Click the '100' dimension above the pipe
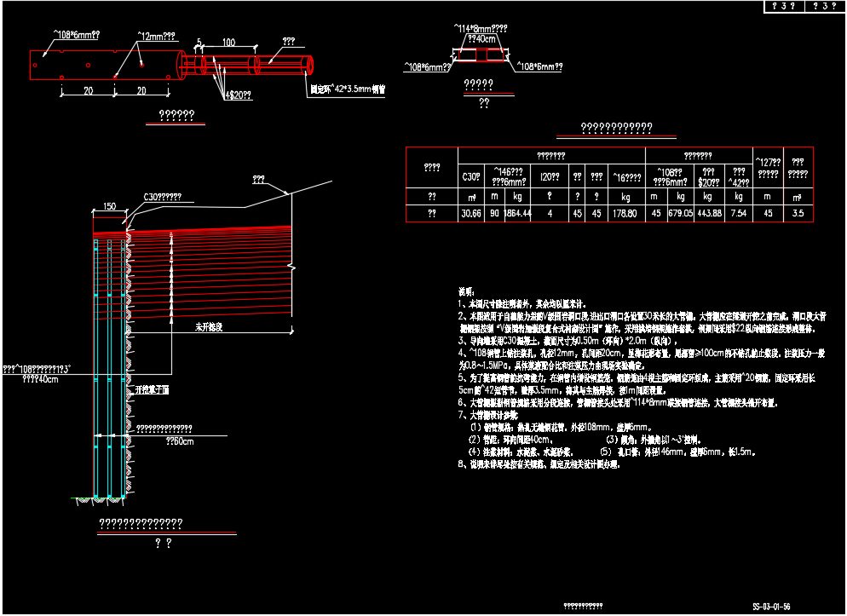 228,42
